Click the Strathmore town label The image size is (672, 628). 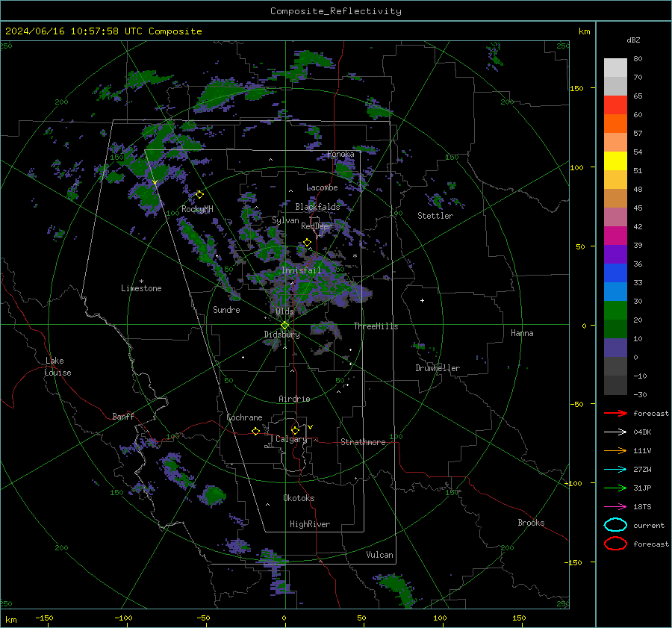coord(363,442)
